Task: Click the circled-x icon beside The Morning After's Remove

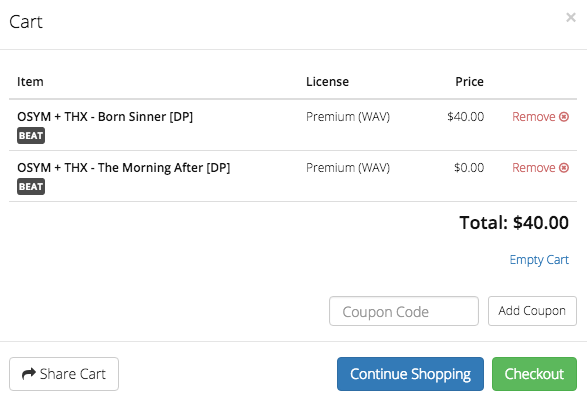Action: tap(564, 168)
